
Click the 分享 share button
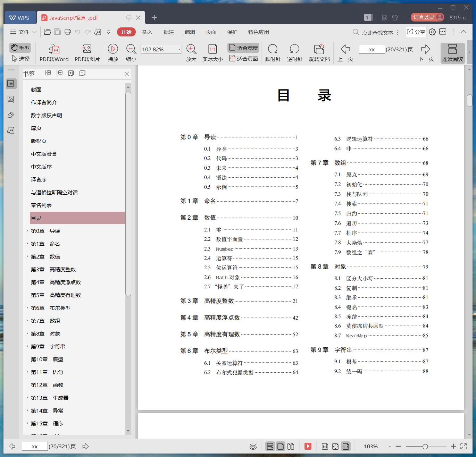click(x=416, y=32)
